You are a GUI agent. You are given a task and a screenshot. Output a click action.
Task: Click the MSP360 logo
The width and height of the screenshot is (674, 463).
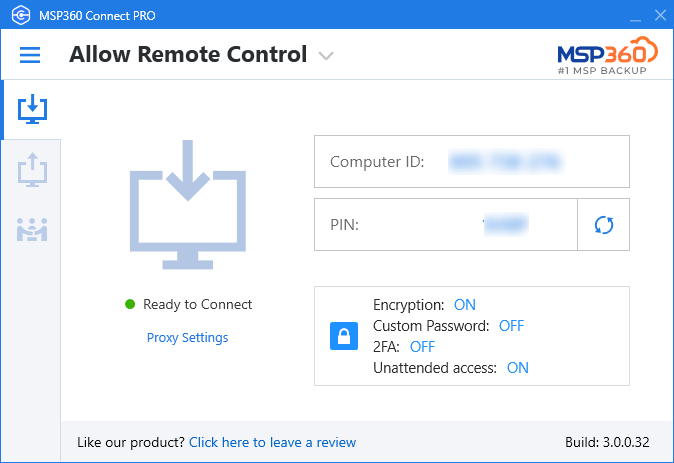point(607,56)
